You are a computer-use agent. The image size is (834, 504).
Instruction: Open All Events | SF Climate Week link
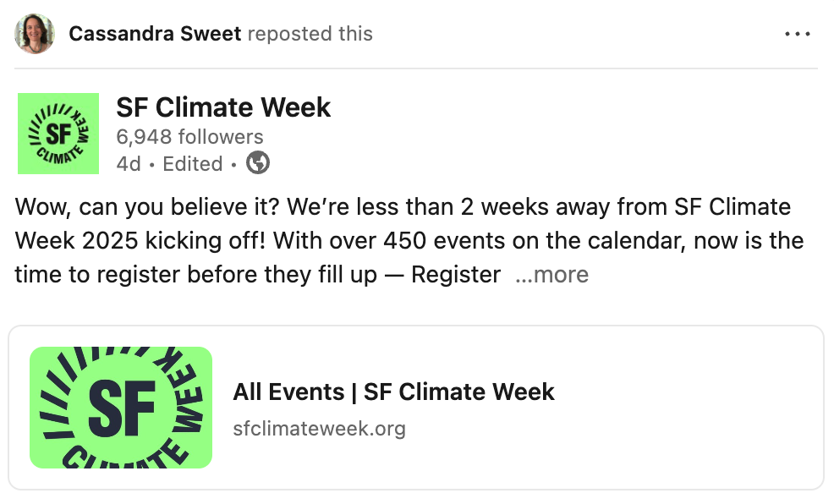[x=393, y=392]
